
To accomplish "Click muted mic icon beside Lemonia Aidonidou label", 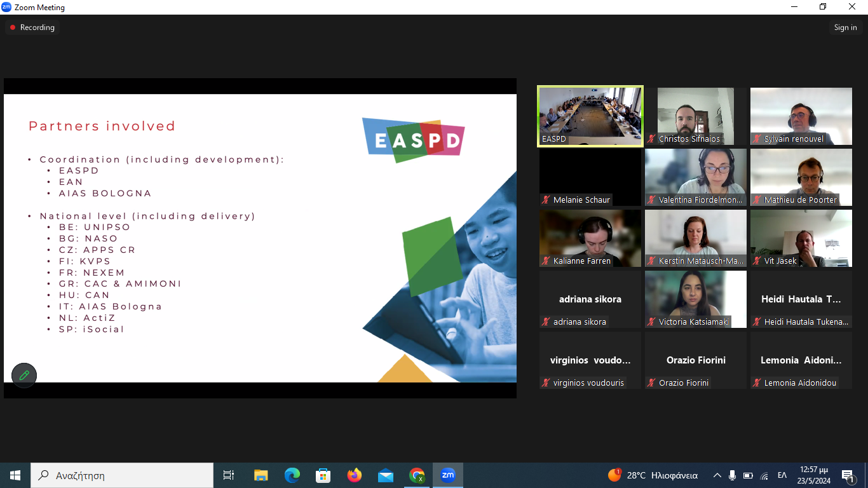I will 757,383.
